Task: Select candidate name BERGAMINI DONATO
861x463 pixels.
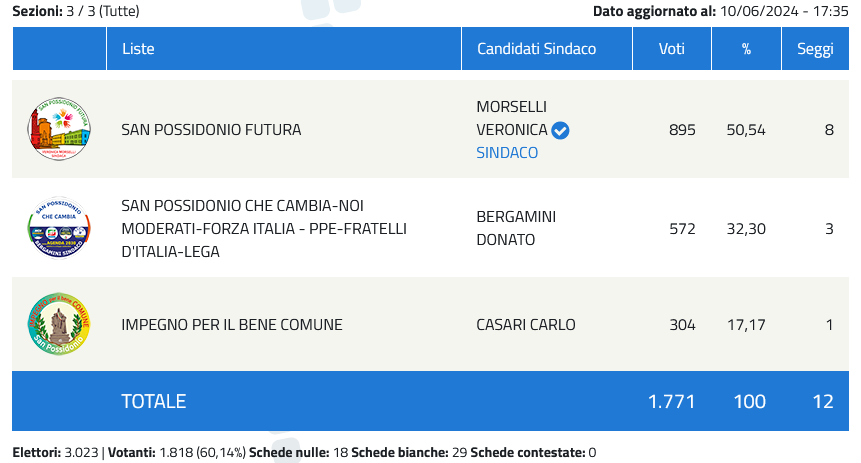Action: [516, 228]
